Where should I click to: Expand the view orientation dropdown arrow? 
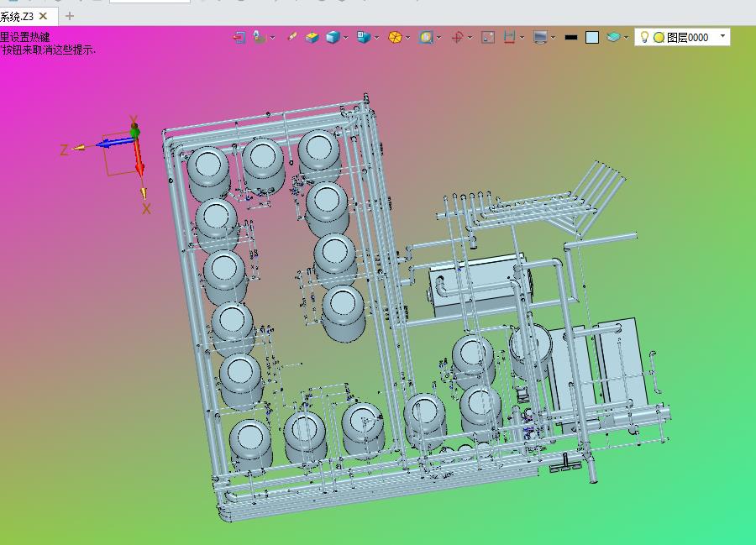tap(377, 38)
